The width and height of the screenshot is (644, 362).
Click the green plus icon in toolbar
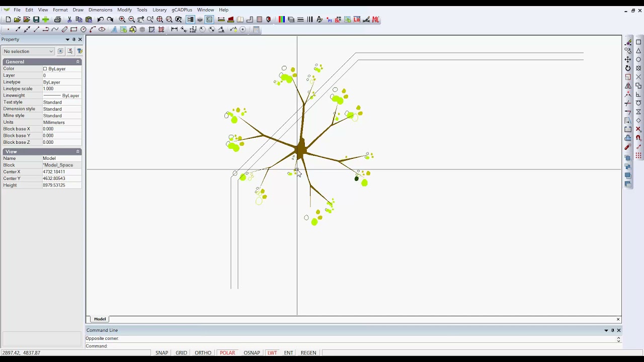[46, 20]
